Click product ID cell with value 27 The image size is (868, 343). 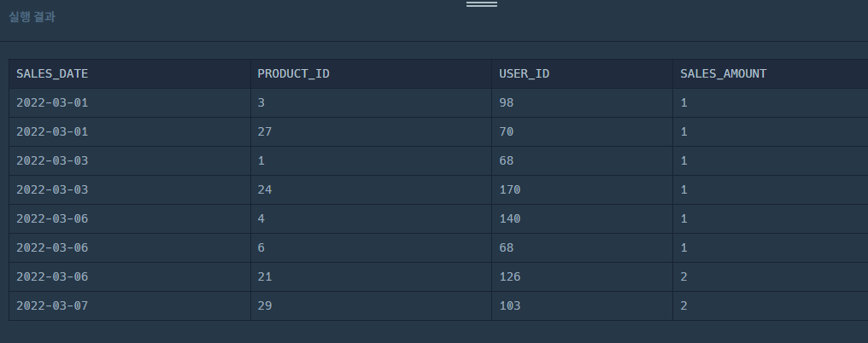tap(371, 131)
